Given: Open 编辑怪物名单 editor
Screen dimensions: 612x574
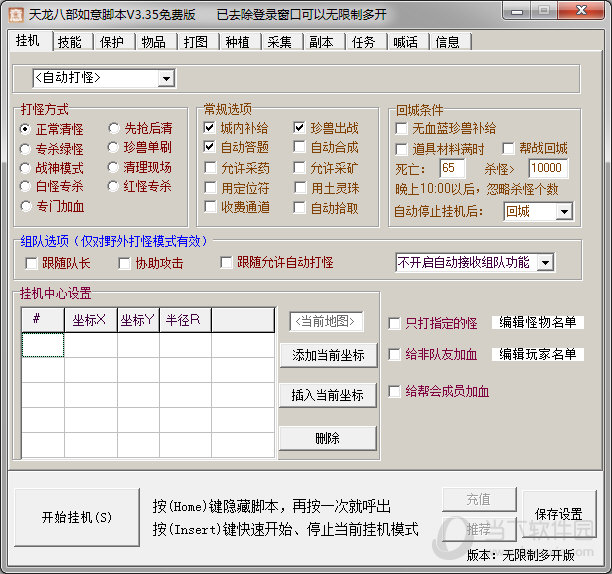Looking at the screenshot, I should pos(537,322).
